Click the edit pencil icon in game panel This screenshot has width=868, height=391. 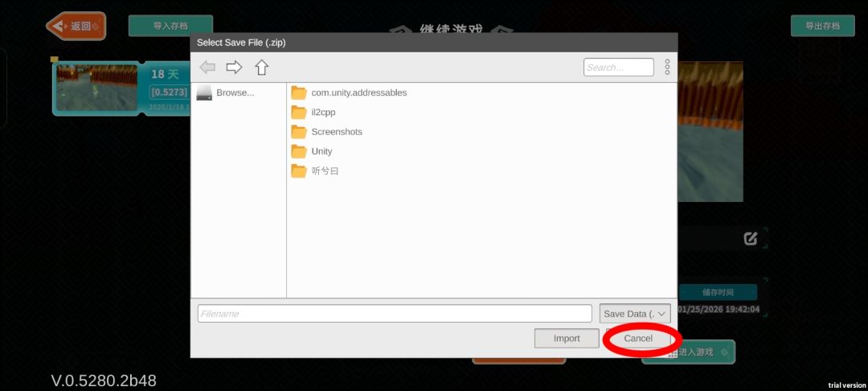click(x=750, y=239)
